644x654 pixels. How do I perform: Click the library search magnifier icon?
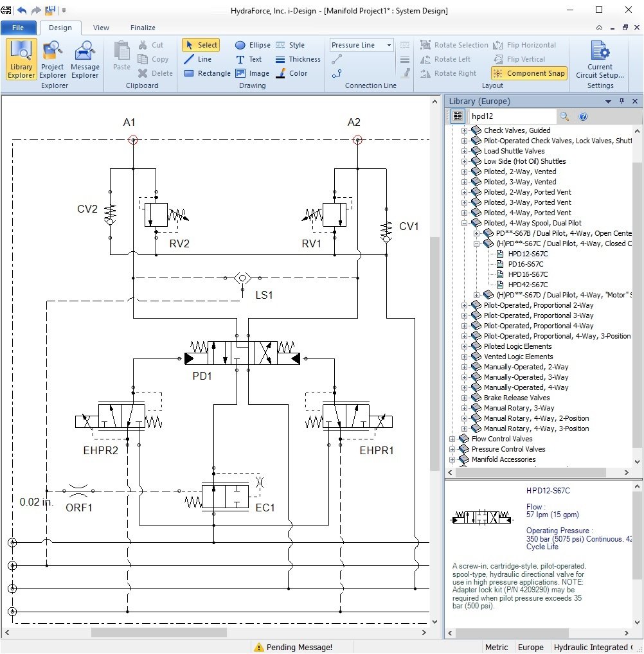[564, 116]
